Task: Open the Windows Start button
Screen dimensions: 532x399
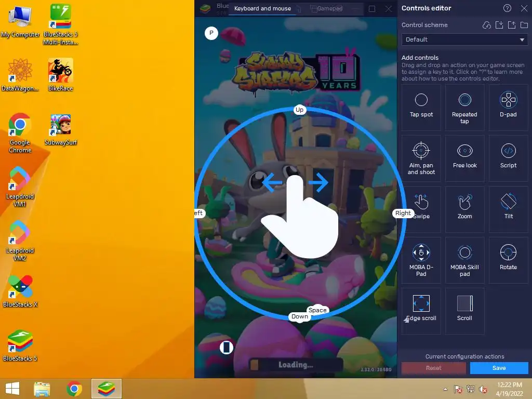Action: pyautogui.click(x=12, y=389)
